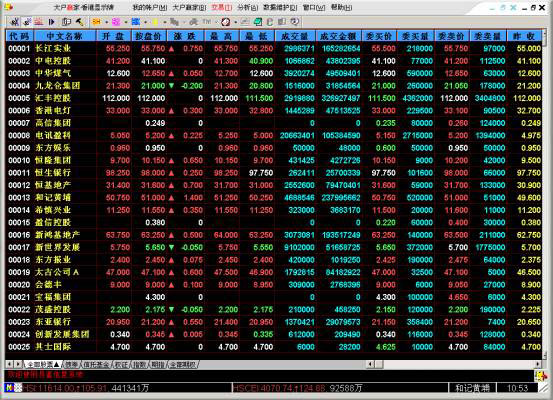Click the red chart icon in toolbar

[x=38, y=22]
